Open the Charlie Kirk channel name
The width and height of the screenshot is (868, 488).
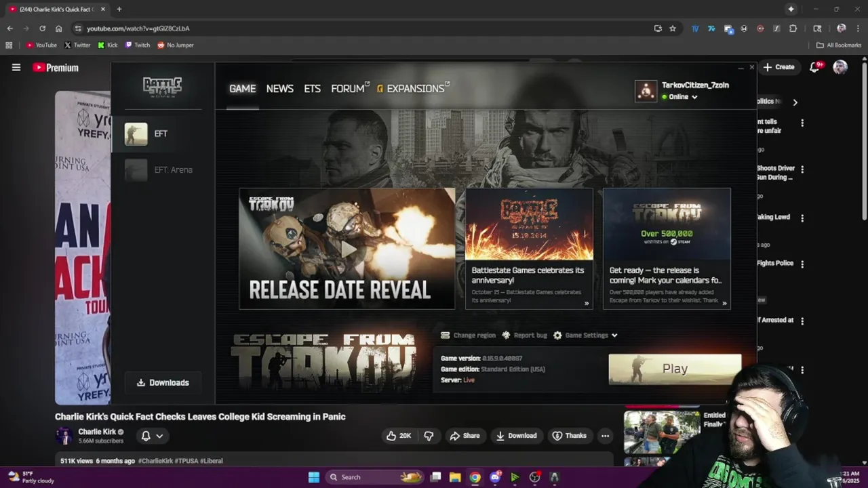tap(97, 432)
